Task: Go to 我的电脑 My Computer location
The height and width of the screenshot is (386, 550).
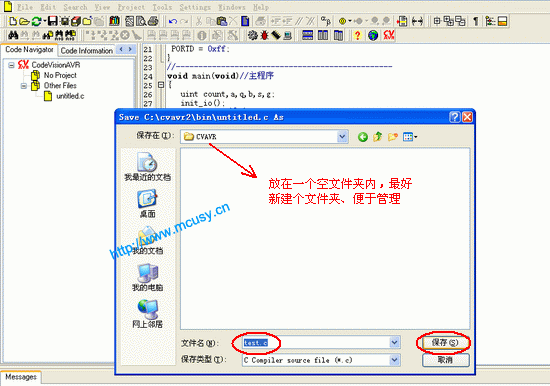Action: coord(148,278)
